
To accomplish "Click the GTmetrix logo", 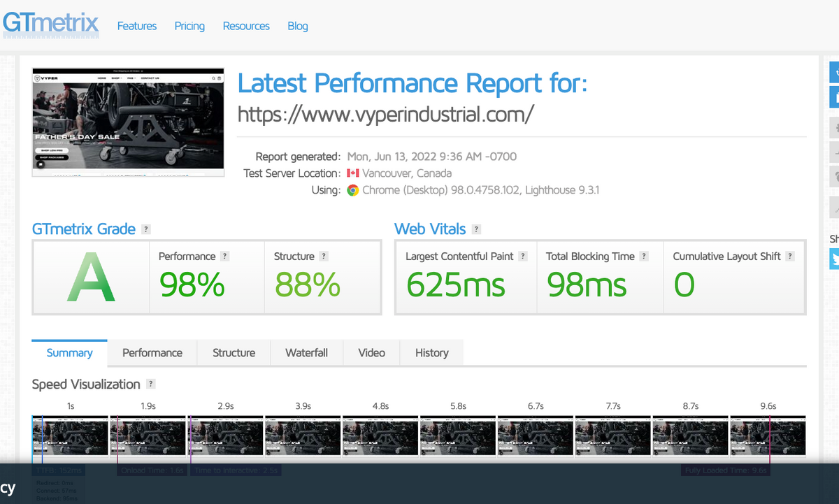I will [50, 24].
